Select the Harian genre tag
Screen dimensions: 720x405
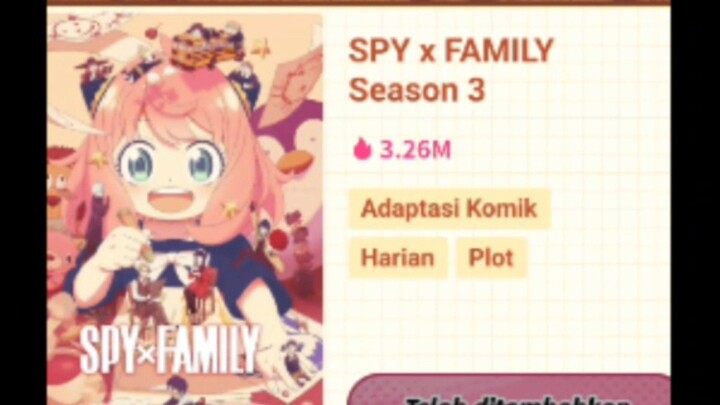[398, 258]
